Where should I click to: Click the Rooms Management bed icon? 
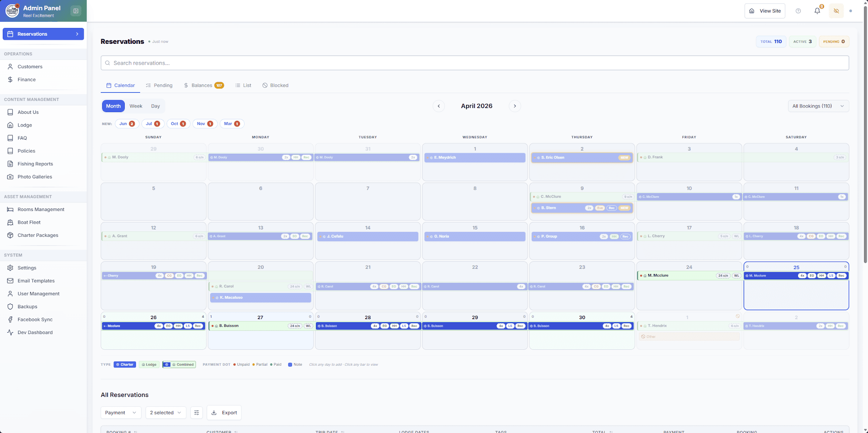[x=10, y=209]
